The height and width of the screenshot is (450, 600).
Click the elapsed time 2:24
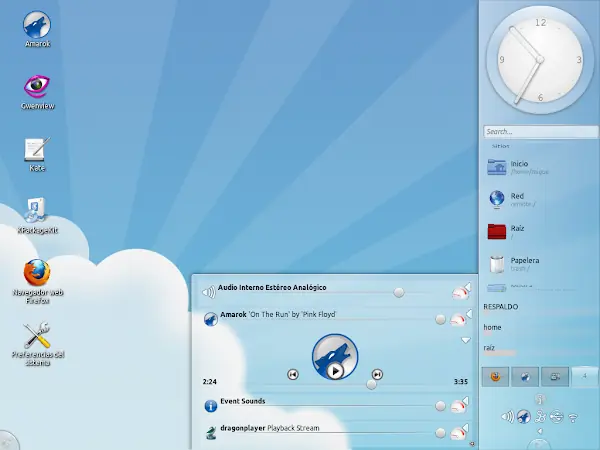[x=210, y=382]
